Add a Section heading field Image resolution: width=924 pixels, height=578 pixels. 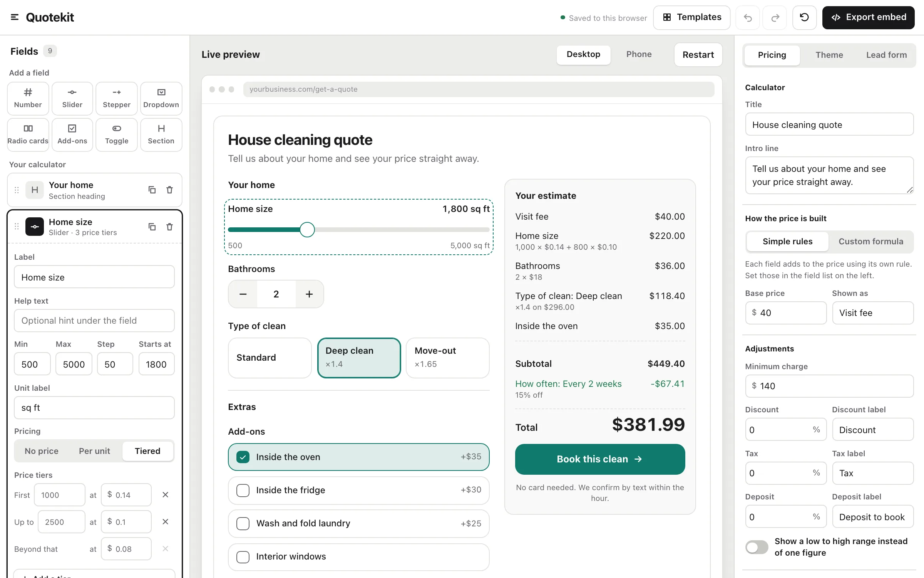click(161, 134)
